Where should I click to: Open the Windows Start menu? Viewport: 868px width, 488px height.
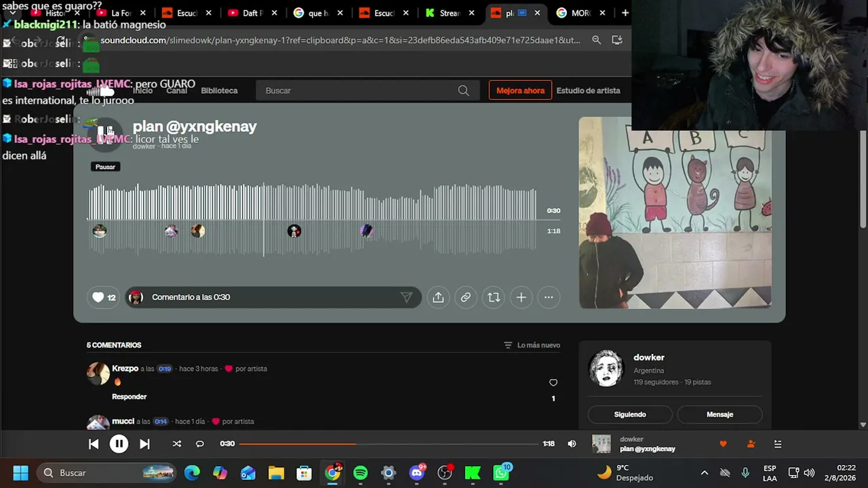(x=20, y=472)
